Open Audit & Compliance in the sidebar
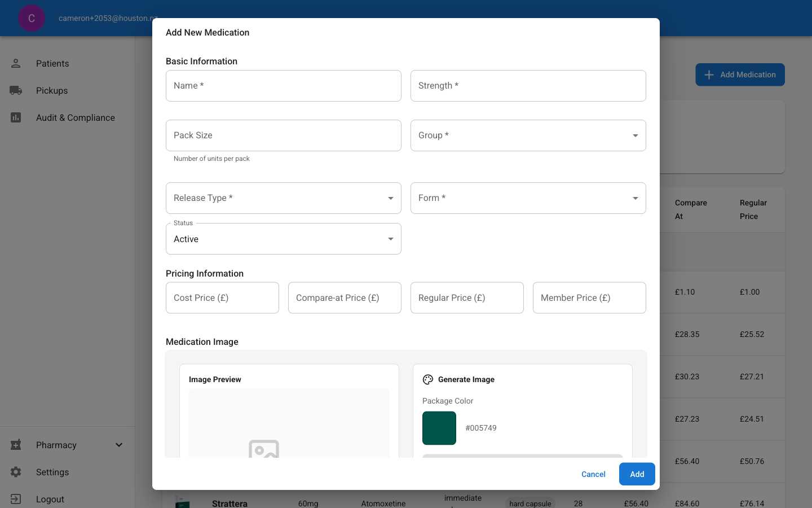The image size is (812, 508). (x=68, y=117)
